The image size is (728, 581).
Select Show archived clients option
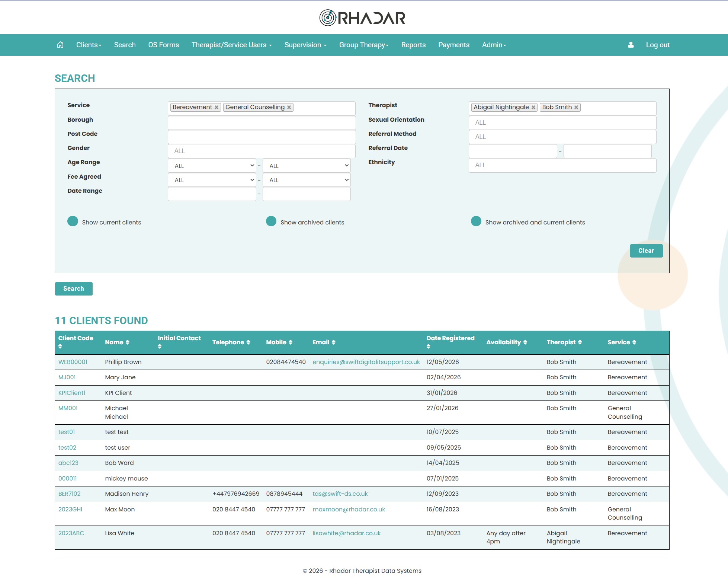[271, 221]
